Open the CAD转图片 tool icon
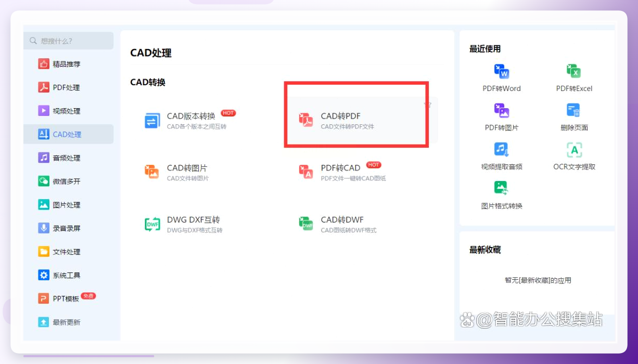Viewport: 638px width, 364px height. (x=152, y=172)
